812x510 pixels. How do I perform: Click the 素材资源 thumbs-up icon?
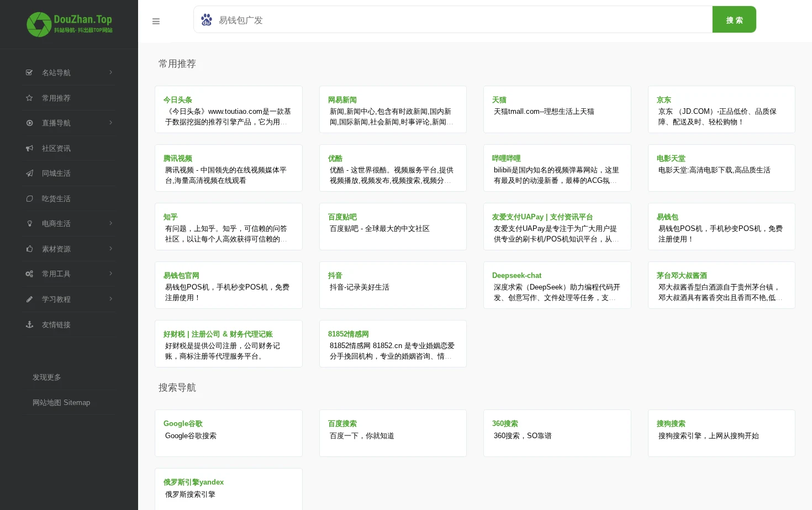(x=29, y=249)
